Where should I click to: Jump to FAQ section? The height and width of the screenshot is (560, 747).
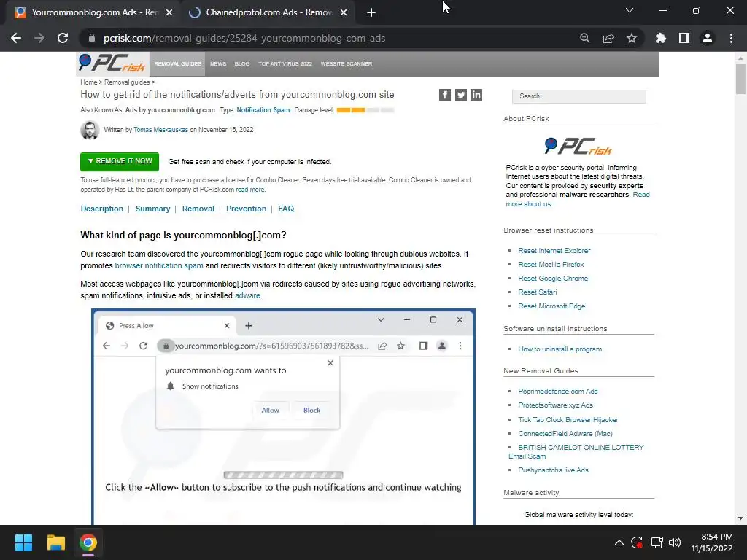point(286,209)
